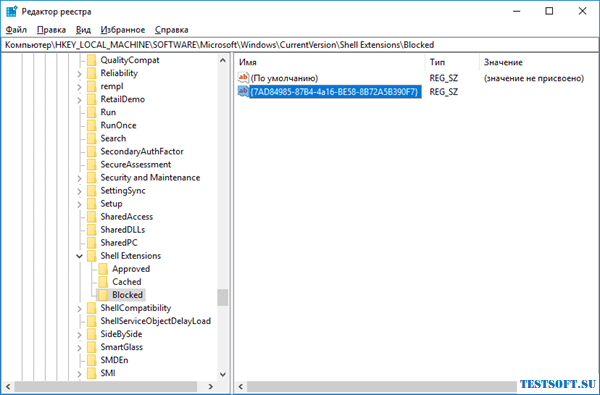Select the Run key

pos(108,112)
